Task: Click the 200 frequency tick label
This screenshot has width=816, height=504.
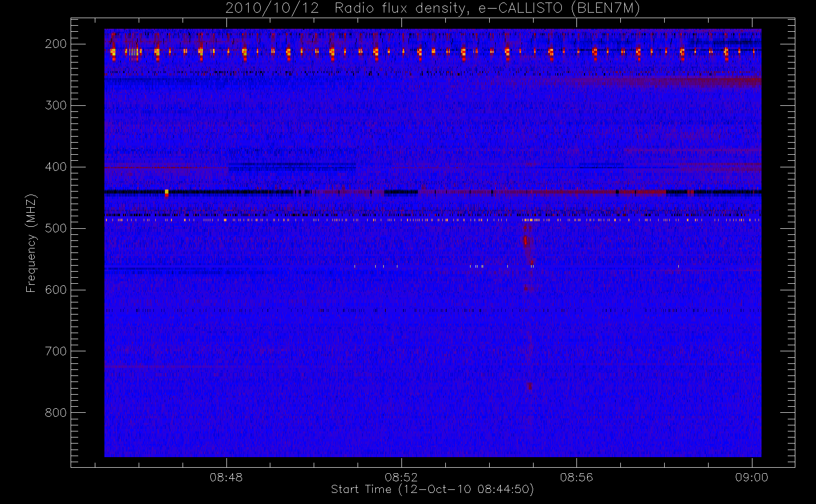Action: (56, 44)
